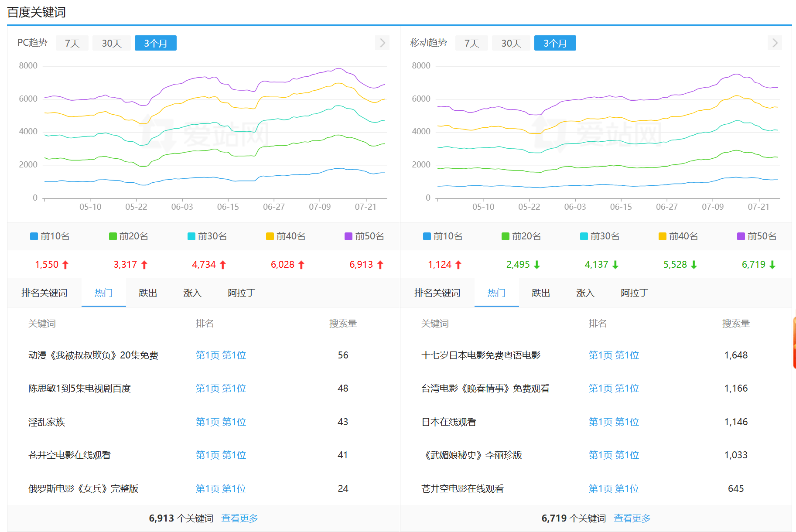Click green down arrow beside mobile 5,528
Viewport: 796px width, 532px height.
694,265
